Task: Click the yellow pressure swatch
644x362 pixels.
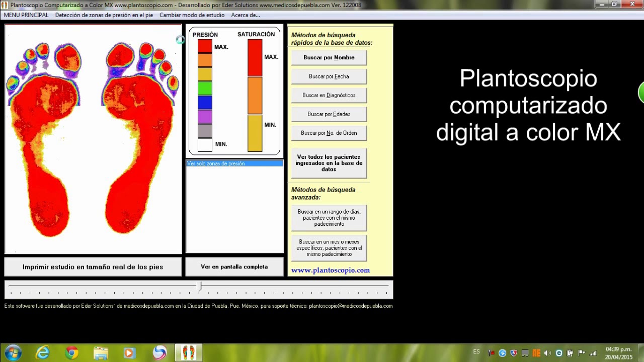Action: point(205,74)
